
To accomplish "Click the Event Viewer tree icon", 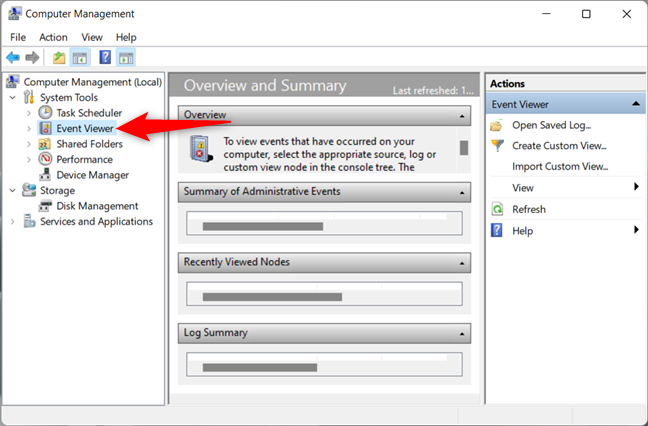I will [x=45, y=128].
